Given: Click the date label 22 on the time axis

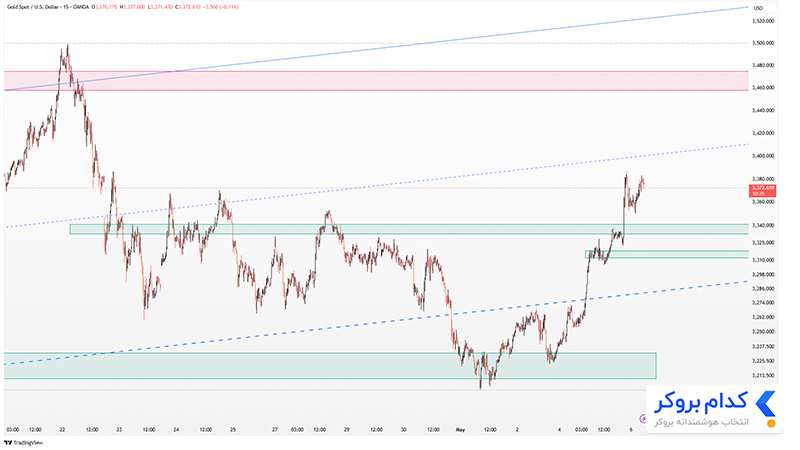Looking at the screenshot, I should coord(62,430).
